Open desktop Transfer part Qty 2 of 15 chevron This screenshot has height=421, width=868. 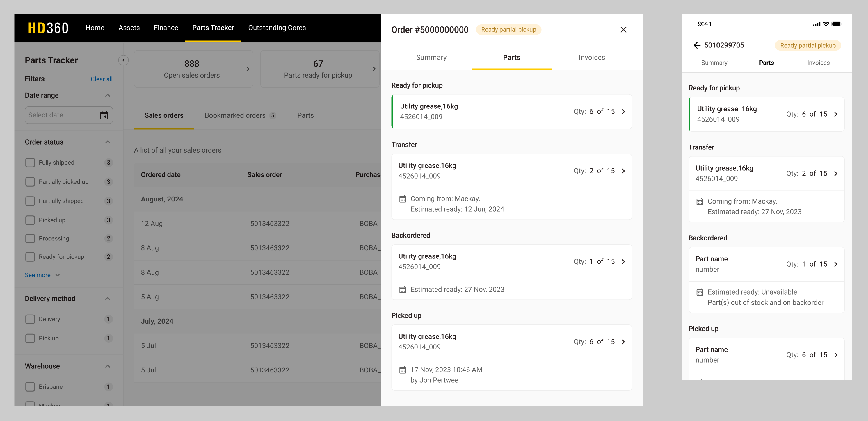click(623, 171)
